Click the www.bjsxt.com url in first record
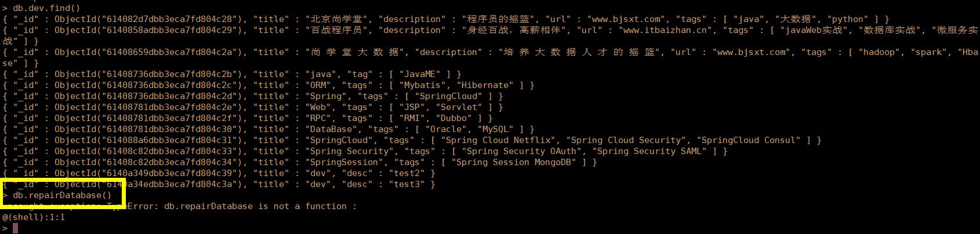 tap(623, 19)
